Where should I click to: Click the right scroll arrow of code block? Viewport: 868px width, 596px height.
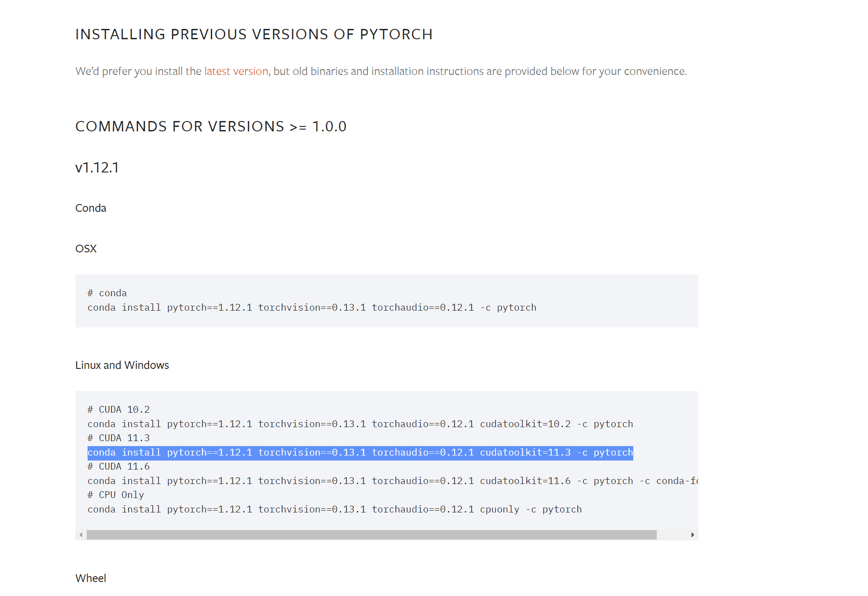692,535
